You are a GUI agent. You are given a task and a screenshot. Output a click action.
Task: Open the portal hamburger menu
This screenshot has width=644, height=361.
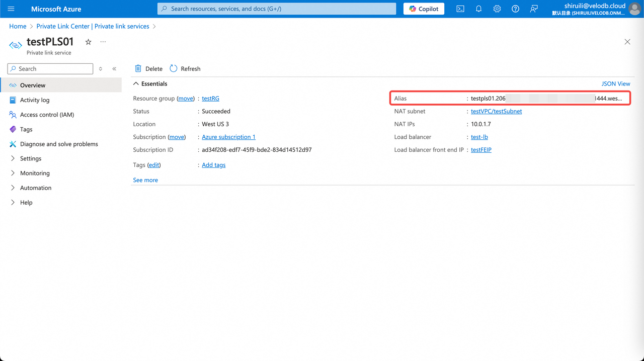click(11, 9)
